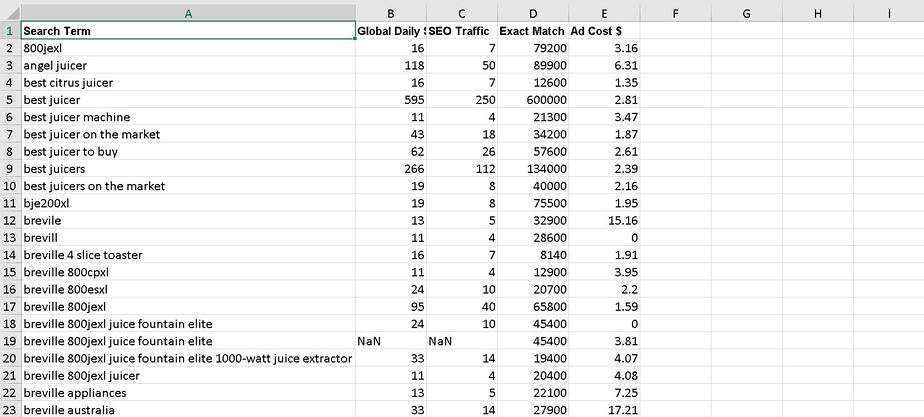Click the 'Search Term' header cell

tap(188, 31)
